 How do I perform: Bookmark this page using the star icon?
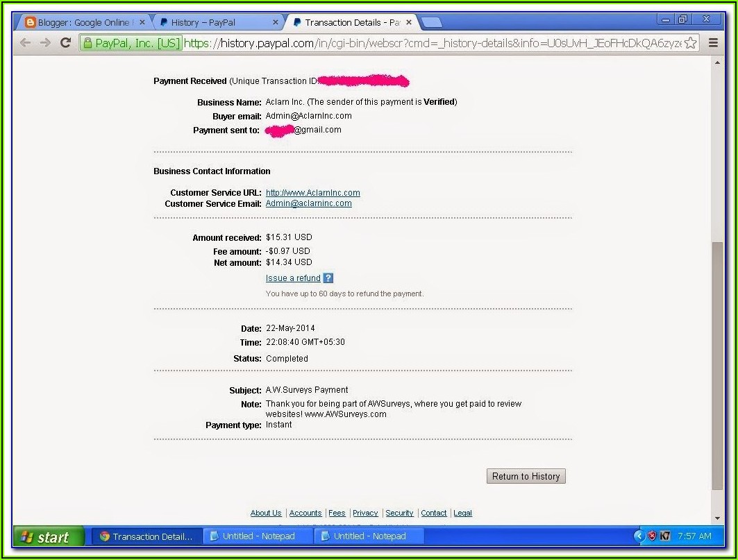click(690, 43)
